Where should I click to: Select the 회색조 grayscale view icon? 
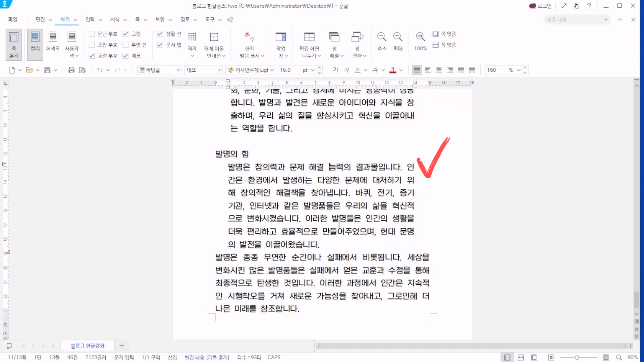[53, 37]
